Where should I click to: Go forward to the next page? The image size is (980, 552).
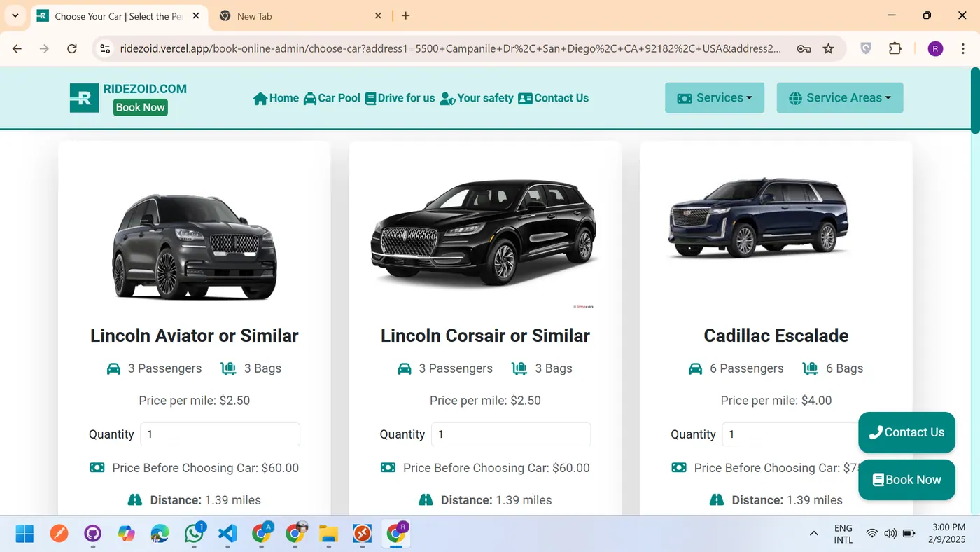(x=44, y=48)
